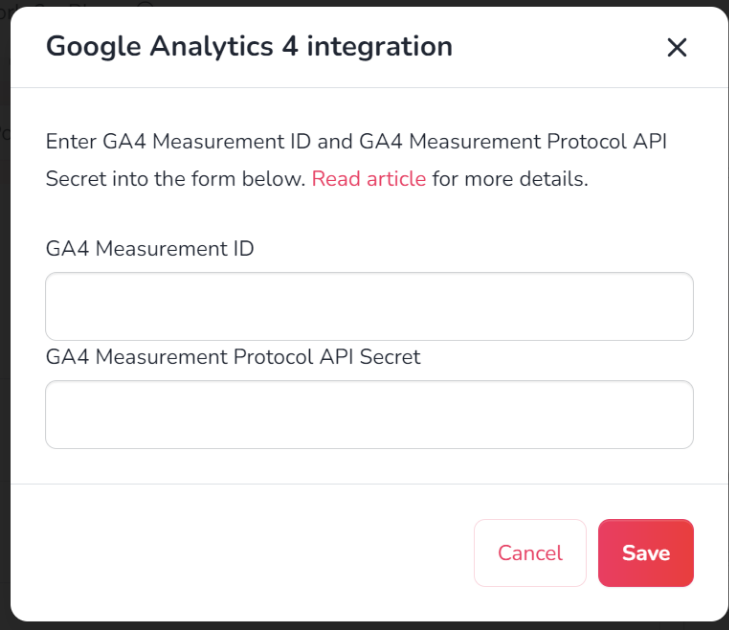Click the GA4 Measurement Protocol API Secret label
The image size is (729, 630).
(x=233, y=357)
